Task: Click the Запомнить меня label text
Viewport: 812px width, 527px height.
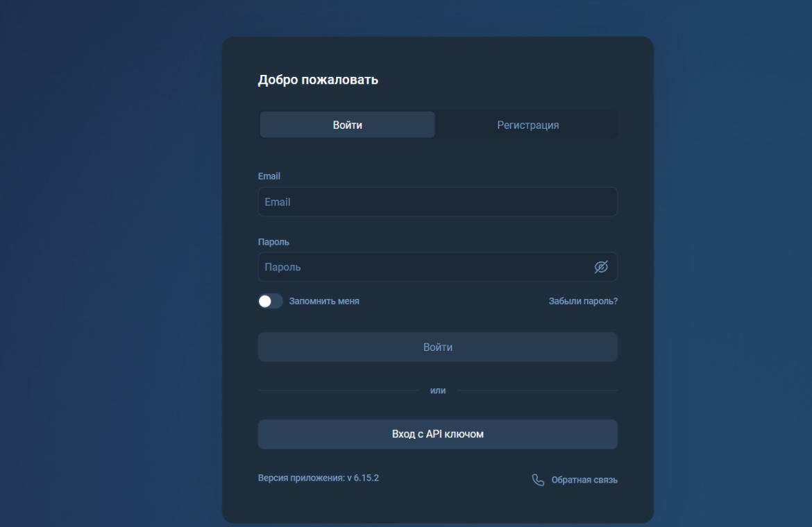Action: tap(324, 301)
